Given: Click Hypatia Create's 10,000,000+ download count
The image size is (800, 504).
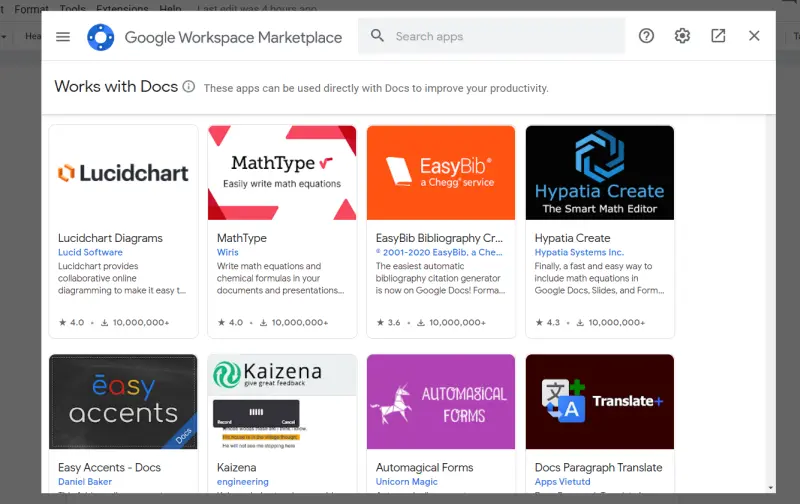Looking at the screenshot, I should pos(611,322).
